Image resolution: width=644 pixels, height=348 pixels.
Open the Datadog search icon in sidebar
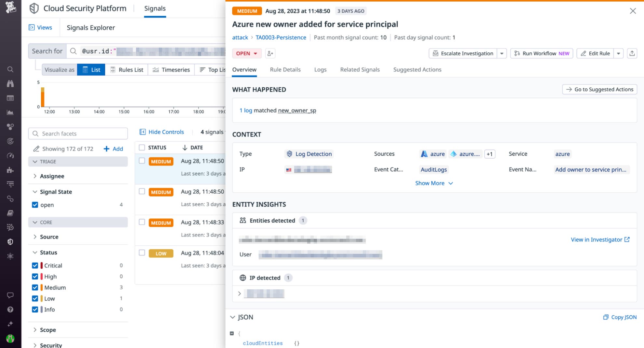10,69
